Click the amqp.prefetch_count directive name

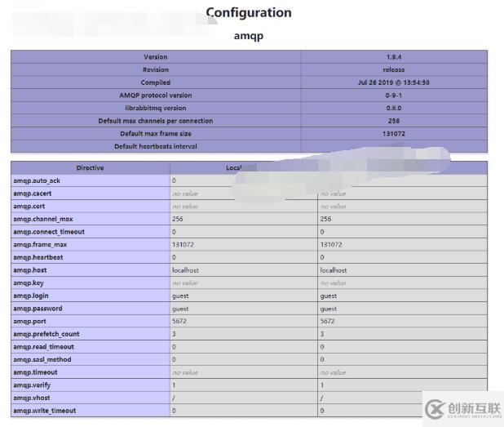[46, 334]
